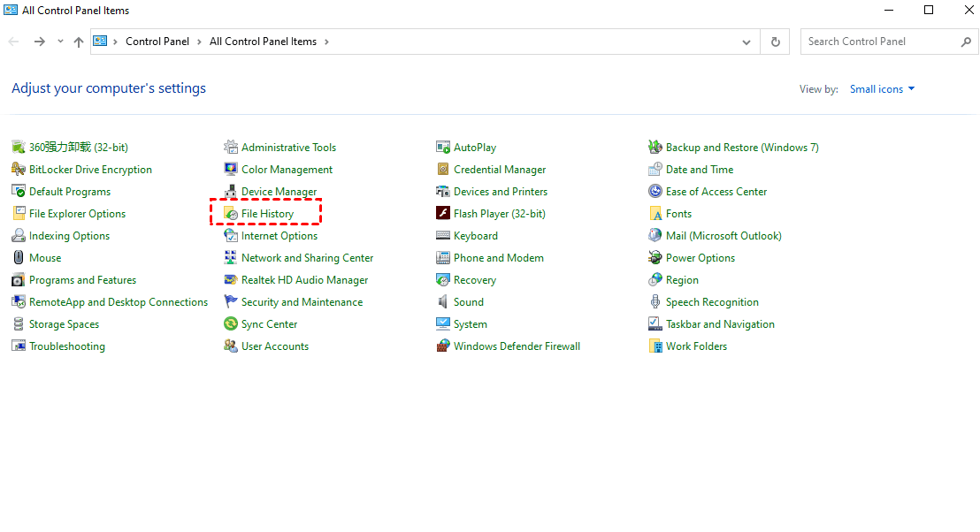980x532 pixels.
Task: Expand chevron after All Control Panel Items
Action: (x=326, y=42)
